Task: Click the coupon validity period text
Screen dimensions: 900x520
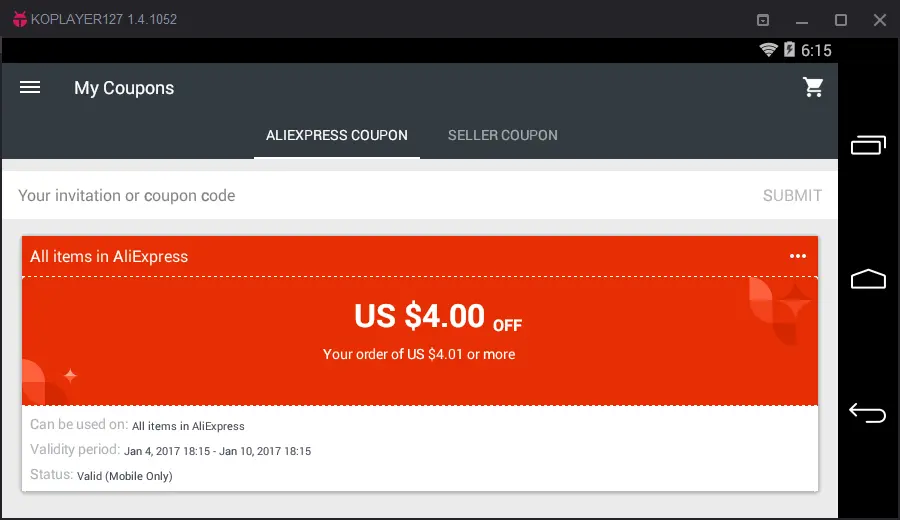Action: coord(170,451)
